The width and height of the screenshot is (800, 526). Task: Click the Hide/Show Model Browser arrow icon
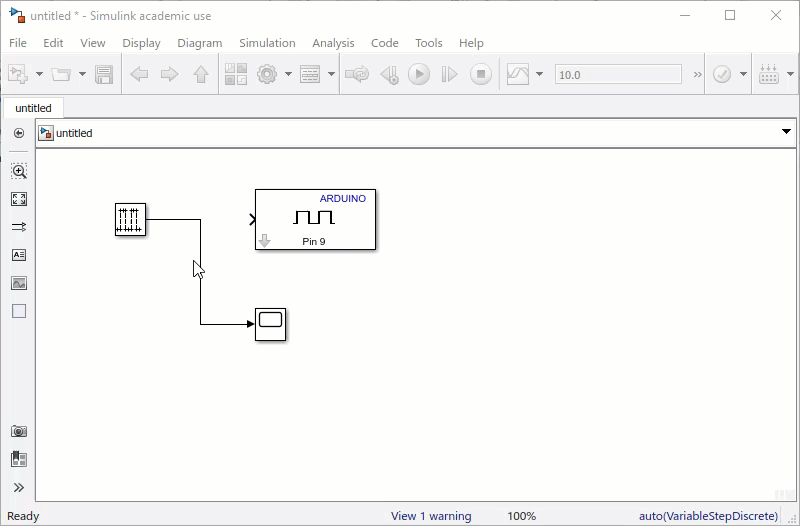(x=19, y=133)
